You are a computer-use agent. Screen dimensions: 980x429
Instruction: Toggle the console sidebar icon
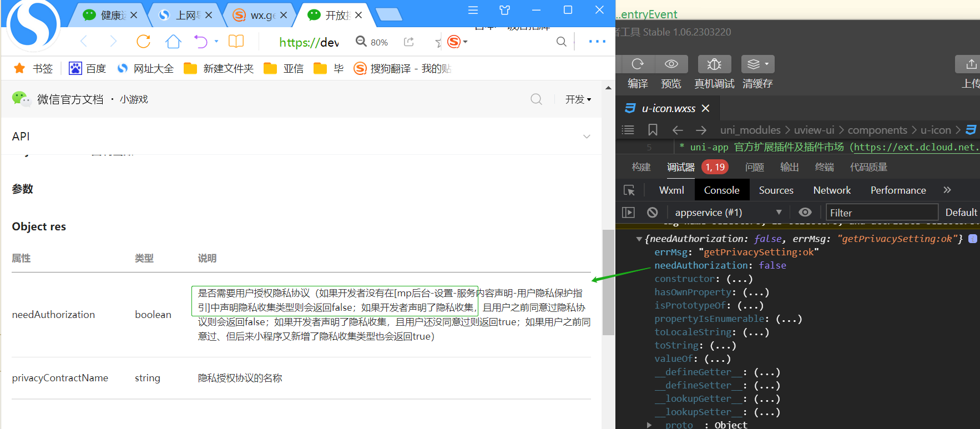coord(628,213)
